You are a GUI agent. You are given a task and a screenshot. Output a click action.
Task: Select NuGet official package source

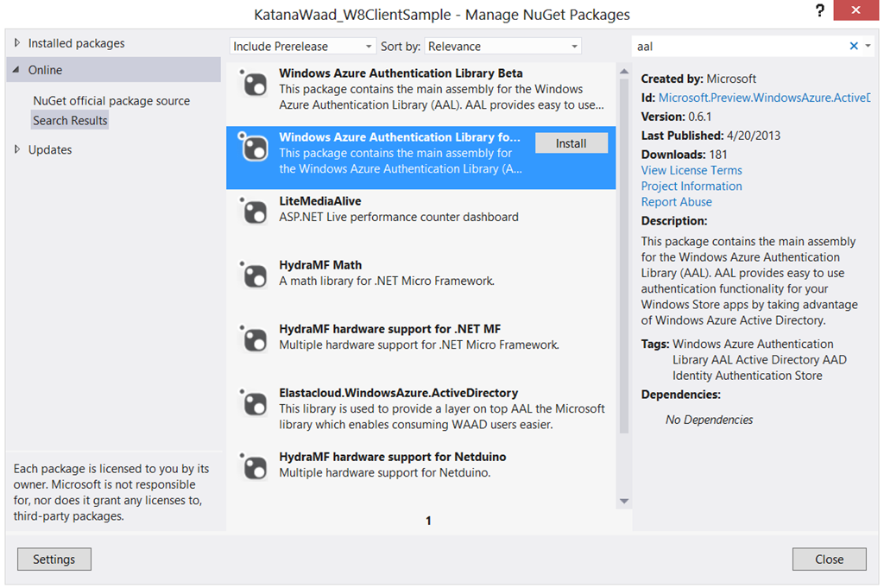(x=111, y=101)
